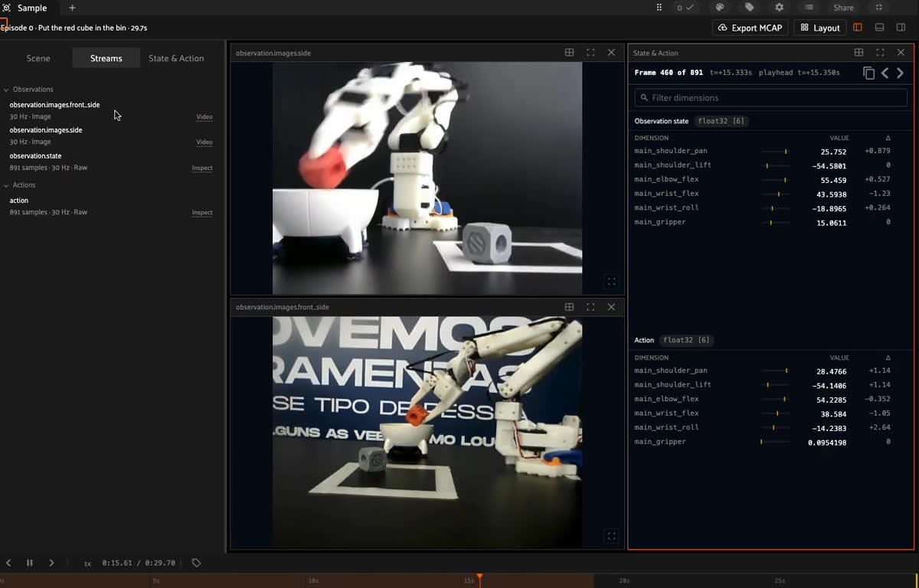
Task: Click the tag icon beside playback time
Action: [x=196, y=563]
